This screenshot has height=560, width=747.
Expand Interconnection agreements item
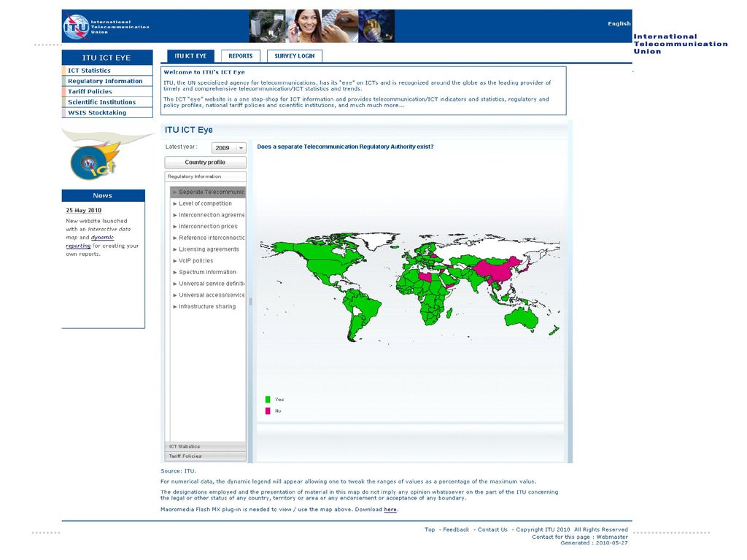209,215
